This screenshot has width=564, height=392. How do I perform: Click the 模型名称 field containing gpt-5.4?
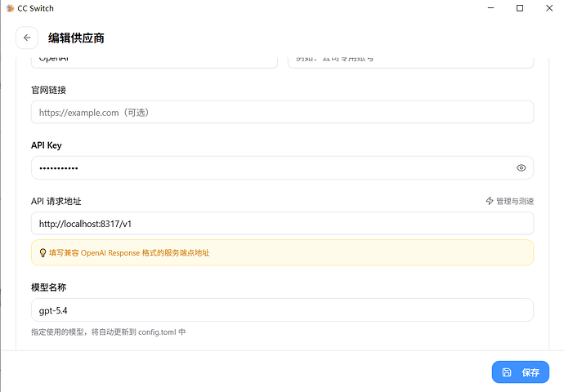[x=282, y=310]
